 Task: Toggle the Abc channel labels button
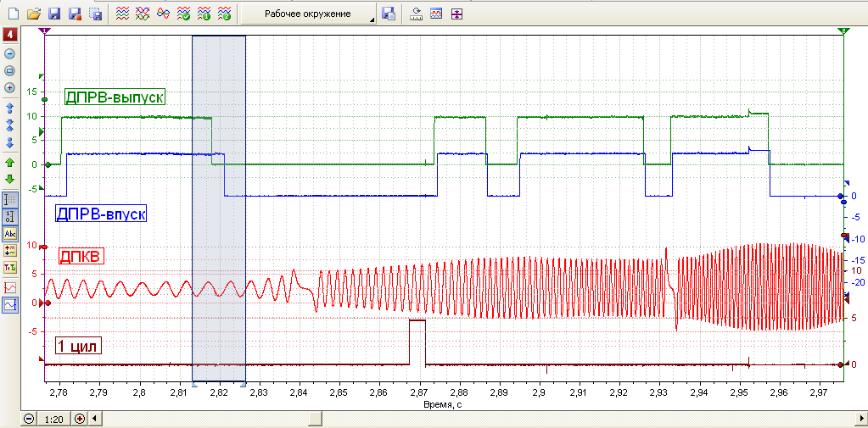(10, 234)
